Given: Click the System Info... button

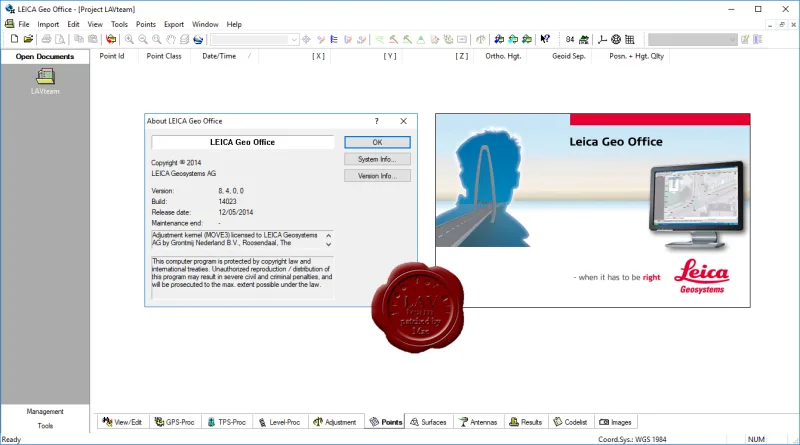Looking at the screenshot, I should pos(377,159).
